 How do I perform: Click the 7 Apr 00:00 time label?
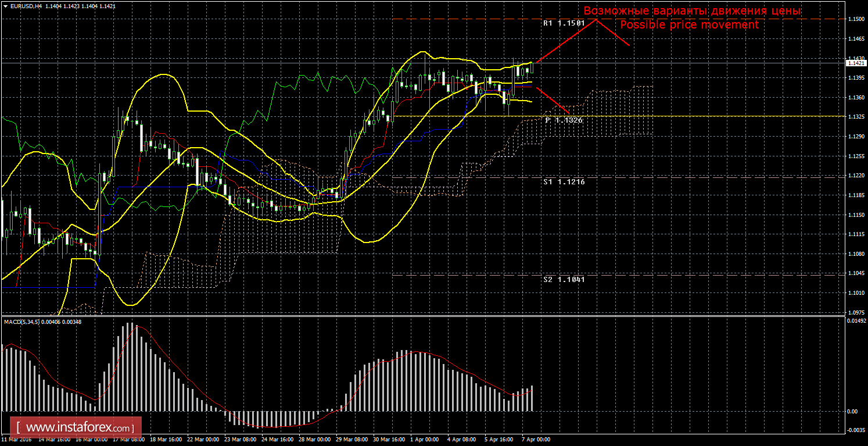click(x=536, y=440)
